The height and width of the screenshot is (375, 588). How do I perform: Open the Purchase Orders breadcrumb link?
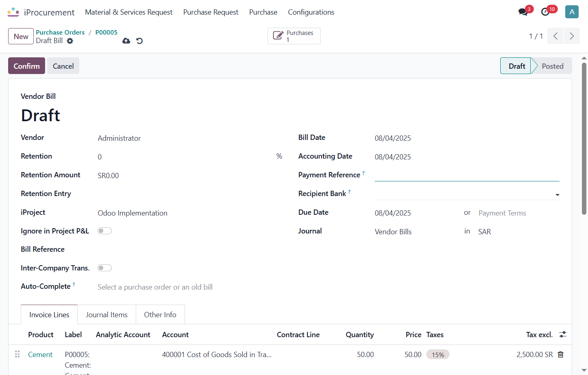click(60, 33)
